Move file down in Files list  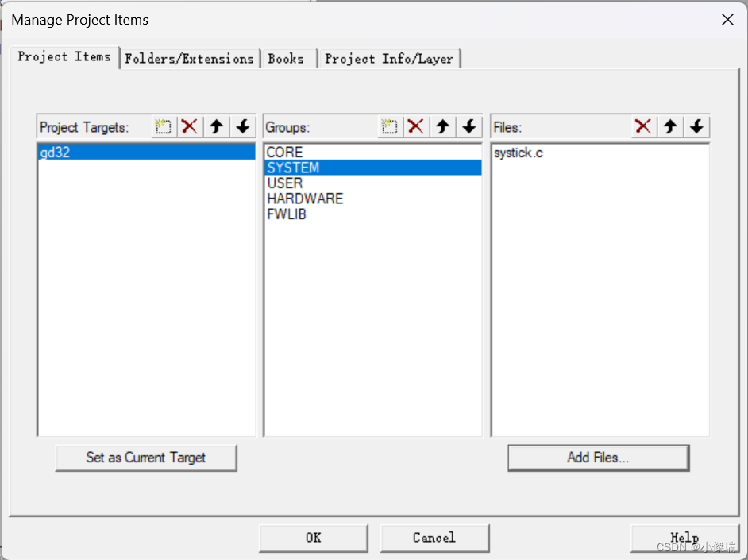coord(696,126)
